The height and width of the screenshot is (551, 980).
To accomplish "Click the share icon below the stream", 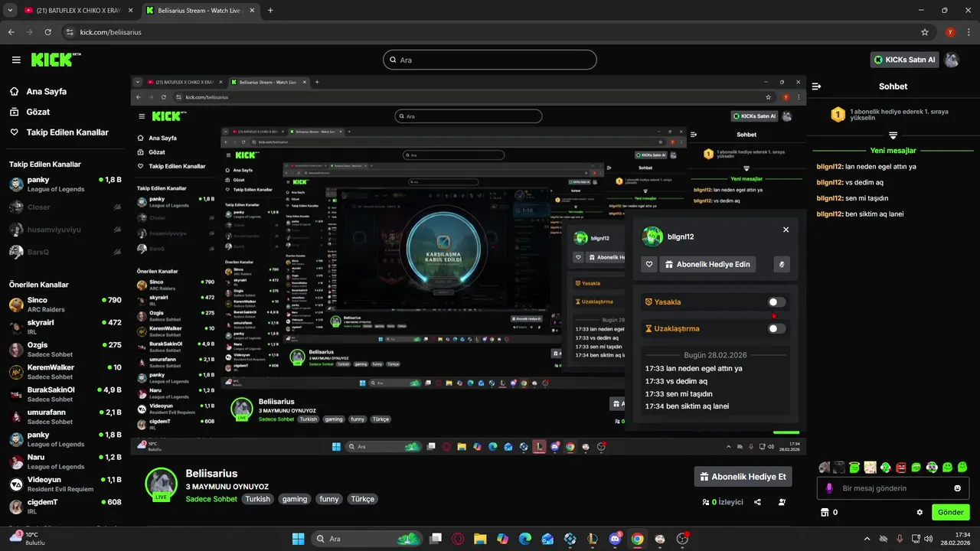I will [757, 502].
